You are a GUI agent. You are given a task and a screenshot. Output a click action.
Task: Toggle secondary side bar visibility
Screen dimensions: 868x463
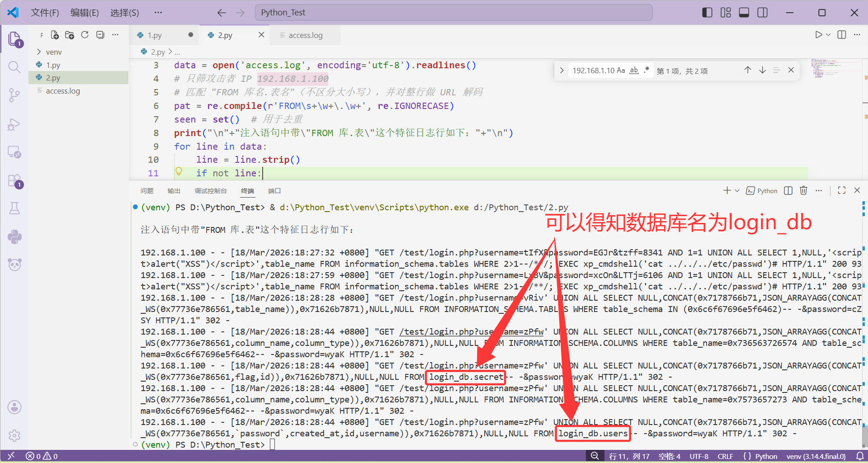point(763,13)
